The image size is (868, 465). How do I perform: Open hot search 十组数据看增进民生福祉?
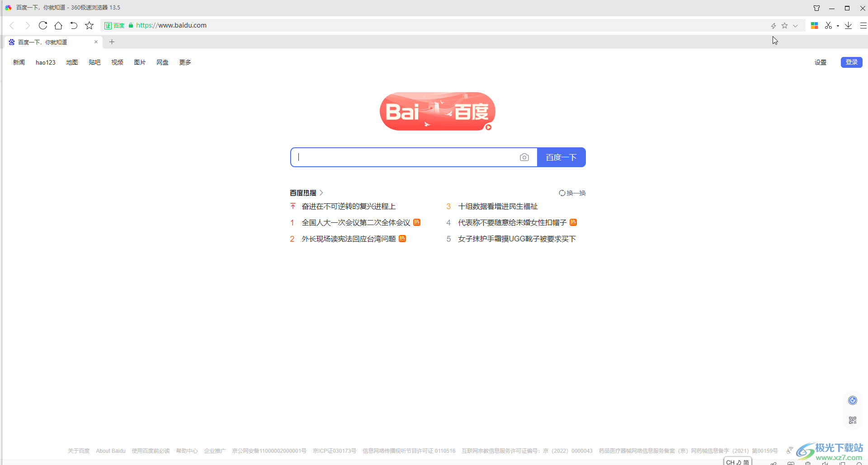498,207
